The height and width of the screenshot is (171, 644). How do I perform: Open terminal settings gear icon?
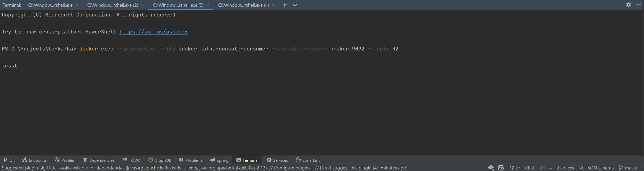tap(629, 5)
